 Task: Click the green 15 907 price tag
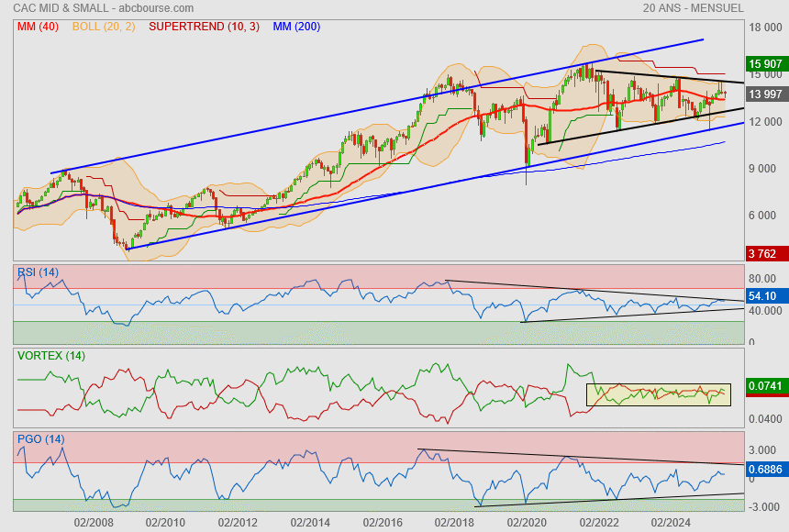[x=765, y=65]
